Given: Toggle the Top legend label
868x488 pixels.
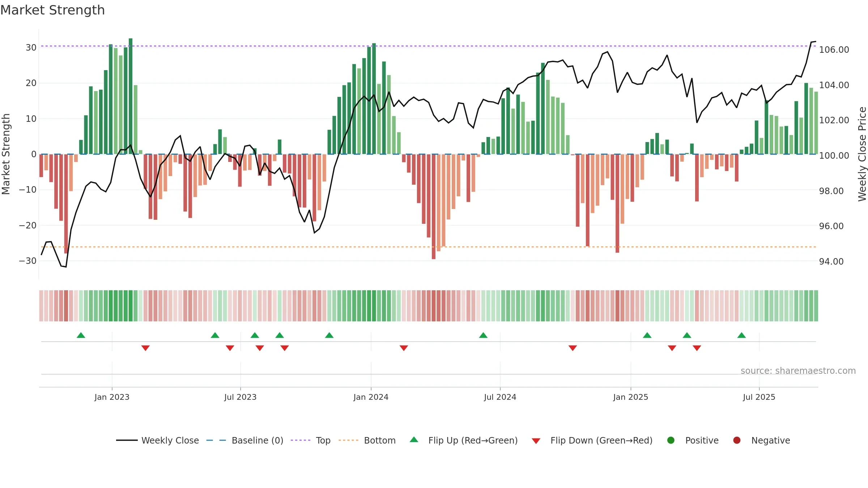Looking at the screenshot, I should (x=323, y=440).
